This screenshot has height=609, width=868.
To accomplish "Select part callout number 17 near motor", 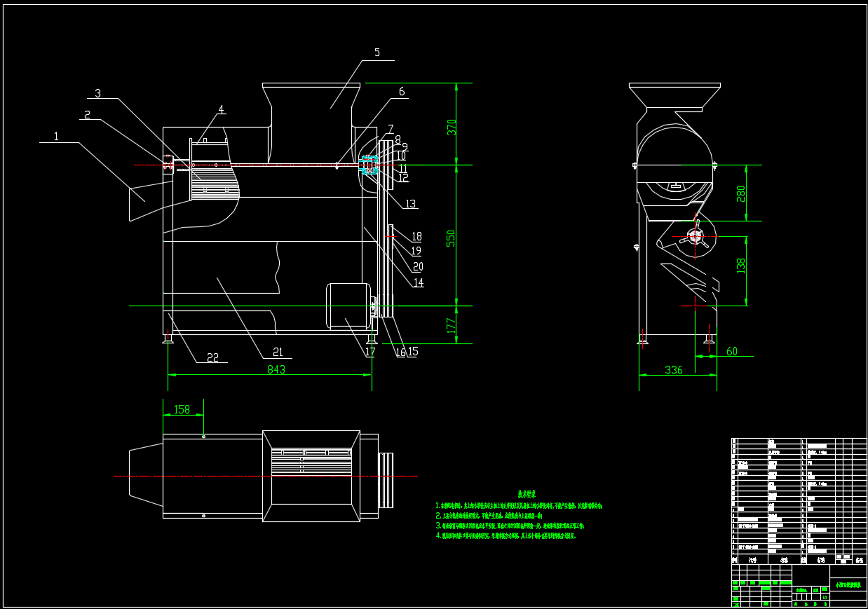I will [x=370, y=353].
